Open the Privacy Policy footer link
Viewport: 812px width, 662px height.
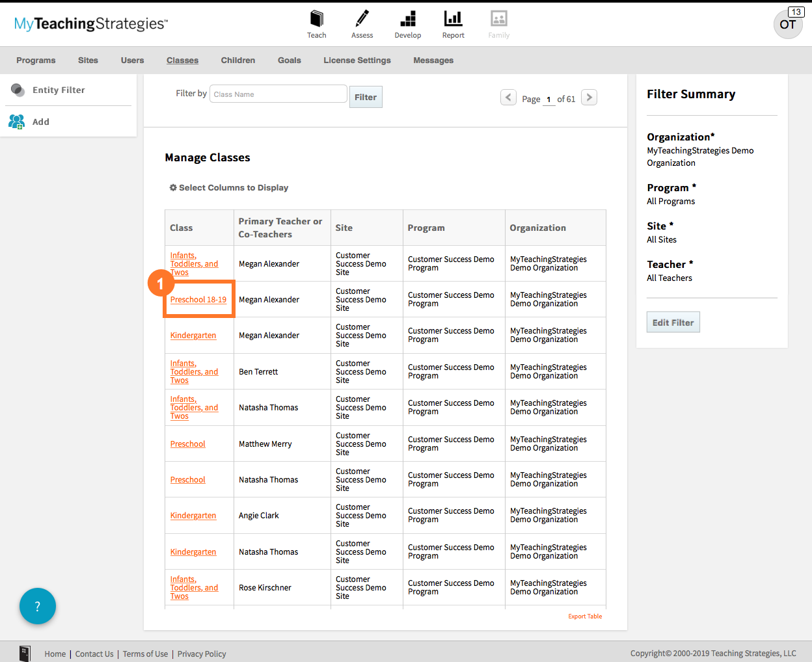(202, 654)
